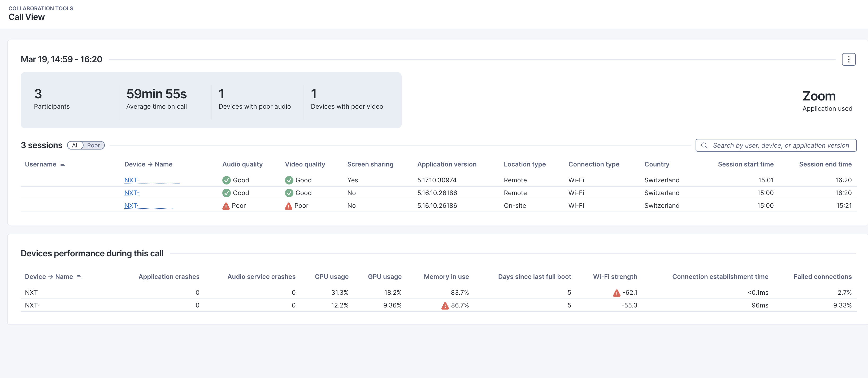Switch sessions filter to All
Viewport: 868px width, 378px height.
[75, 146]
